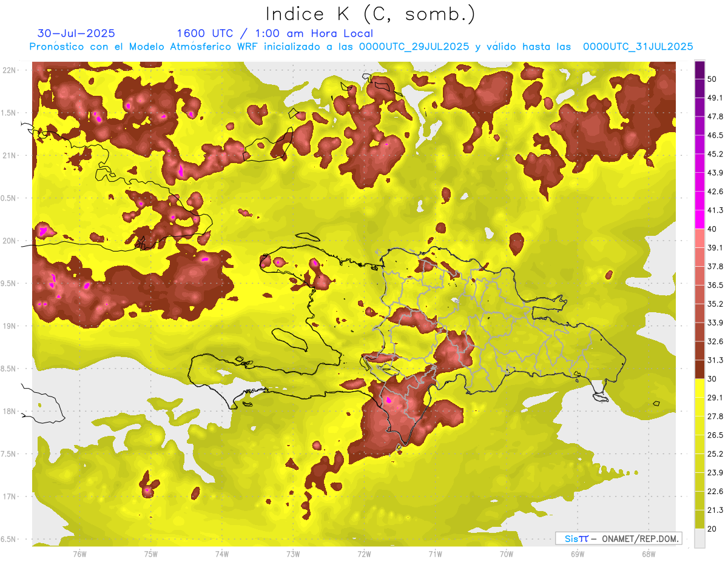Click the colorbar label '32.6'
The width and height of the screenshot is (728, 562).
tap(715, 341)
